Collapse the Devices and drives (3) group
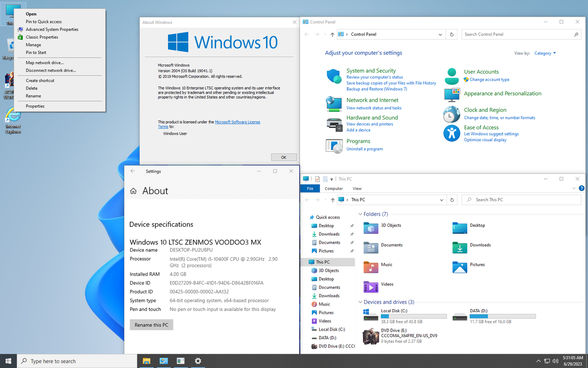This screenshot has width=588, height=368. (360, 302)
